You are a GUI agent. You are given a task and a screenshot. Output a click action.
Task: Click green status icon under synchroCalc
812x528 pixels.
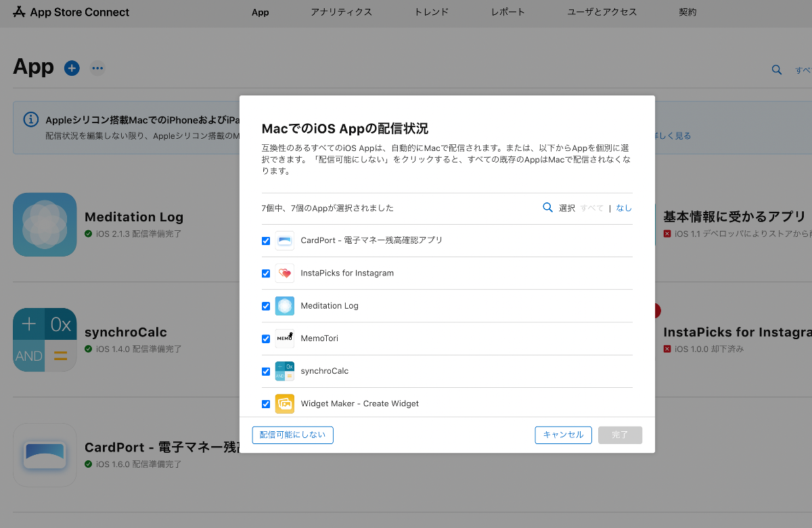(x=89, y=349)
